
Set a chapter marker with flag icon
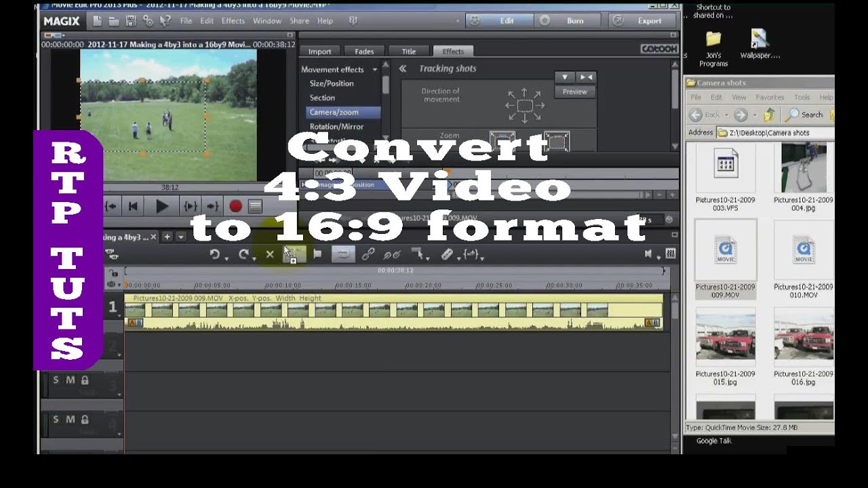tap(317, 254)
